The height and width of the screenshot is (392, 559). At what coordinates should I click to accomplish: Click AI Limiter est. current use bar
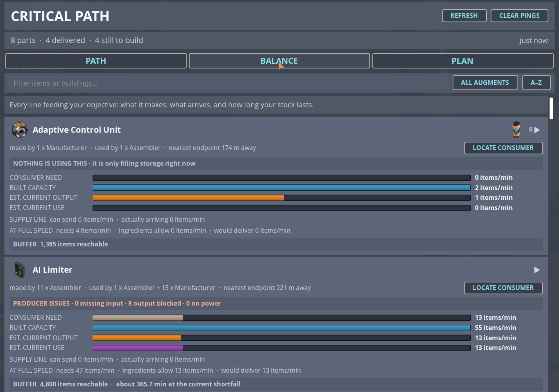click(282, 348)
